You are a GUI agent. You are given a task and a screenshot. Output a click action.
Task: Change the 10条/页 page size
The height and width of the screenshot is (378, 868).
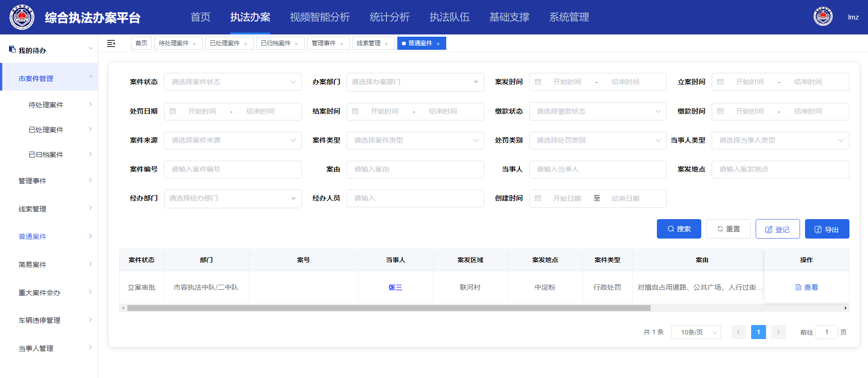[x=696, y=332]
